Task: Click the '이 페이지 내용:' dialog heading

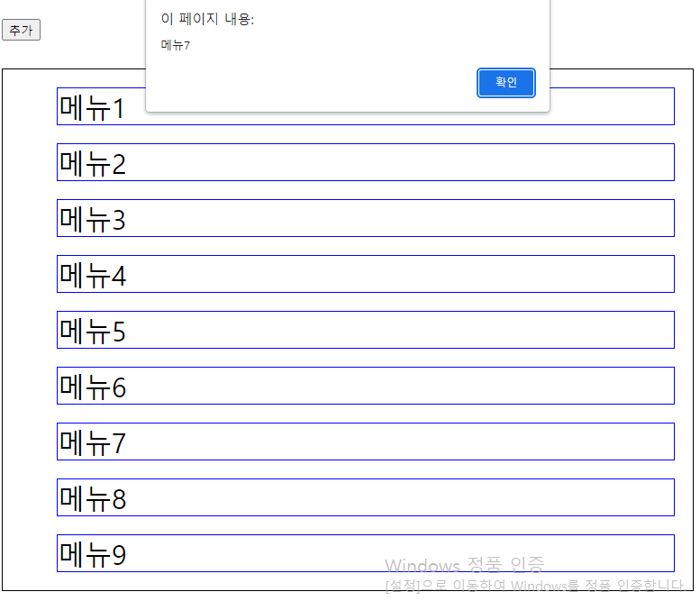Action: point(207,19)
